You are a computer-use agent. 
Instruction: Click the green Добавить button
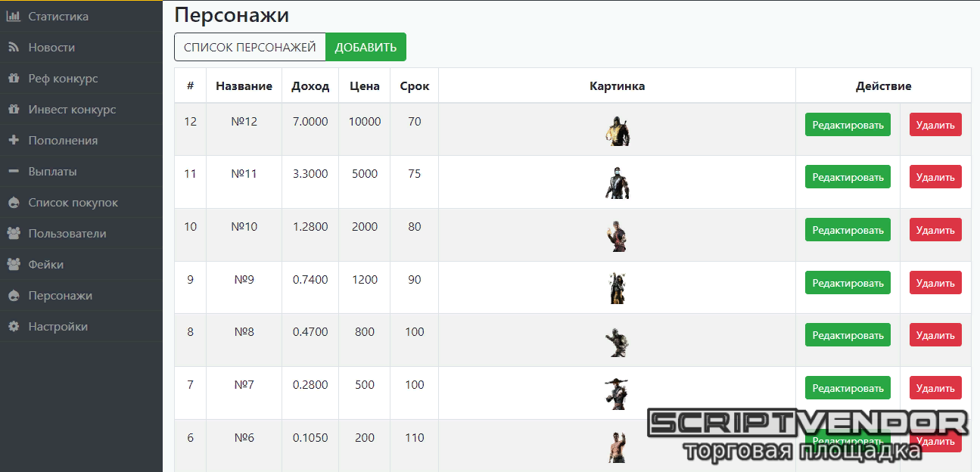366,47
